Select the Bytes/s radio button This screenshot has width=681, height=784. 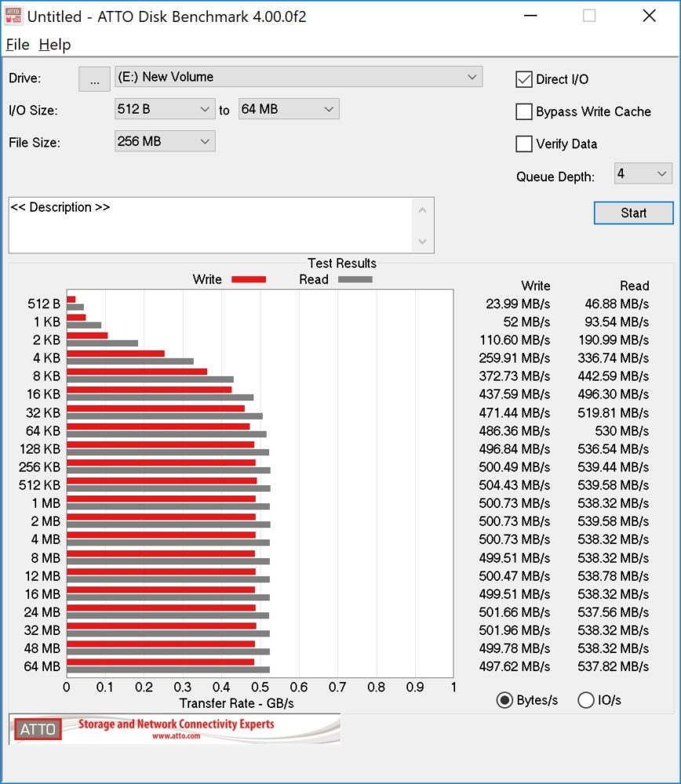coord(504,700)
